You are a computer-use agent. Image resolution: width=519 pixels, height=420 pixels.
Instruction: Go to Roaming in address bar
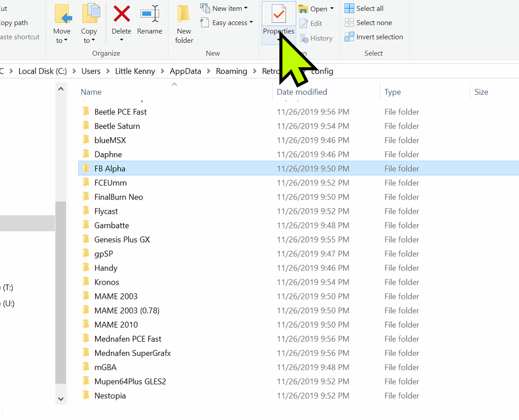232,71
